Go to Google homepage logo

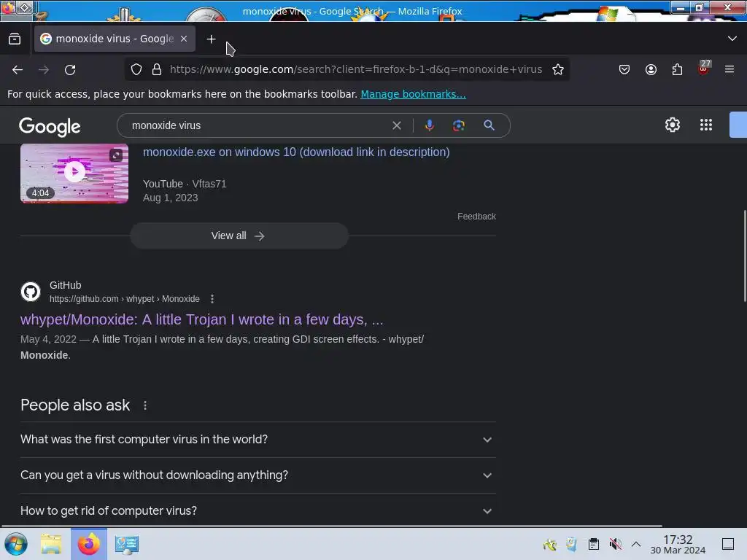tap(50, 127)
